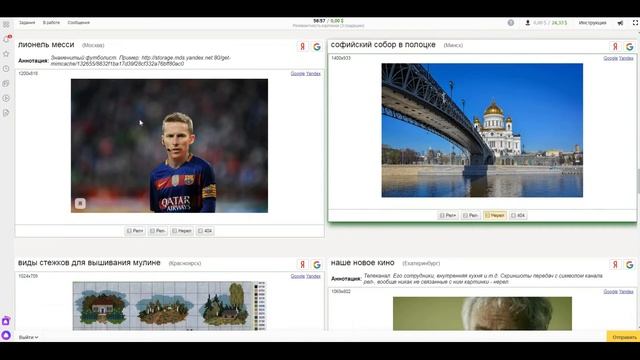Open the footballer photo thumbnail
This screenshot has width=640, height=360.
pos(169,146)
